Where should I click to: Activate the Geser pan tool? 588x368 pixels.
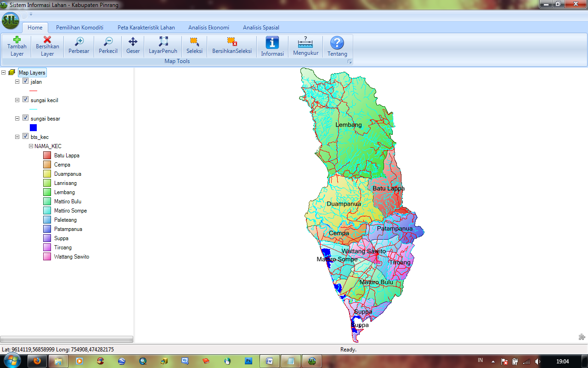[133, 46]
